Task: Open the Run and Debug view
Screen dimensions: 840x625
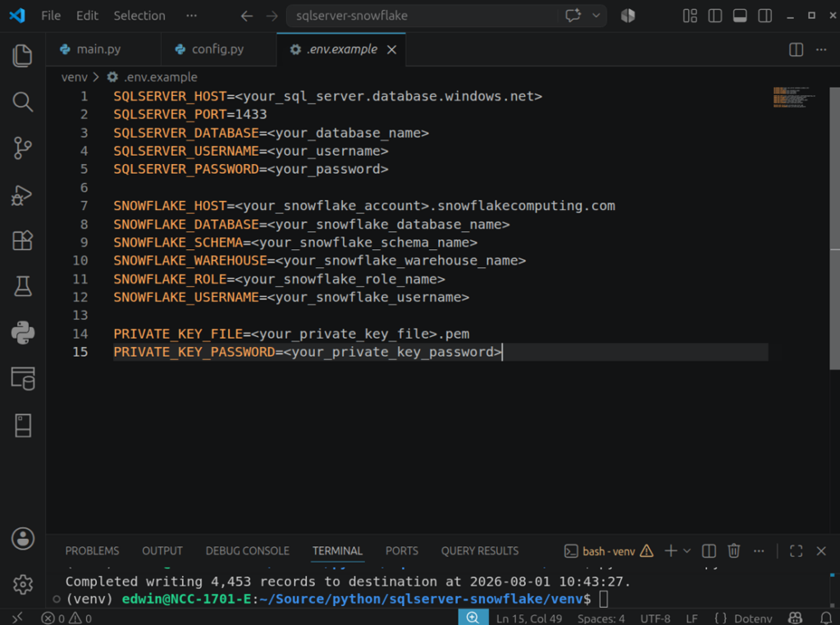Action: (x=22, y=195)
